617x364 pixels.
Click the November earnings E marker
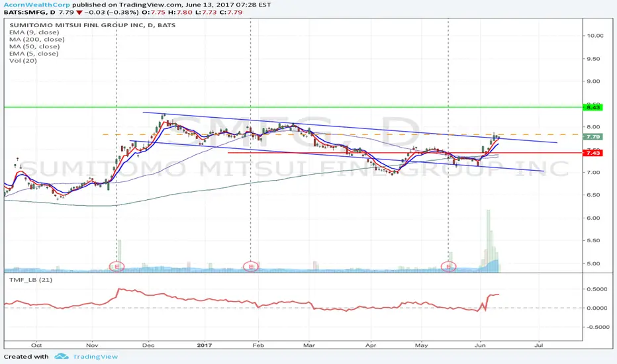[117, 267]
